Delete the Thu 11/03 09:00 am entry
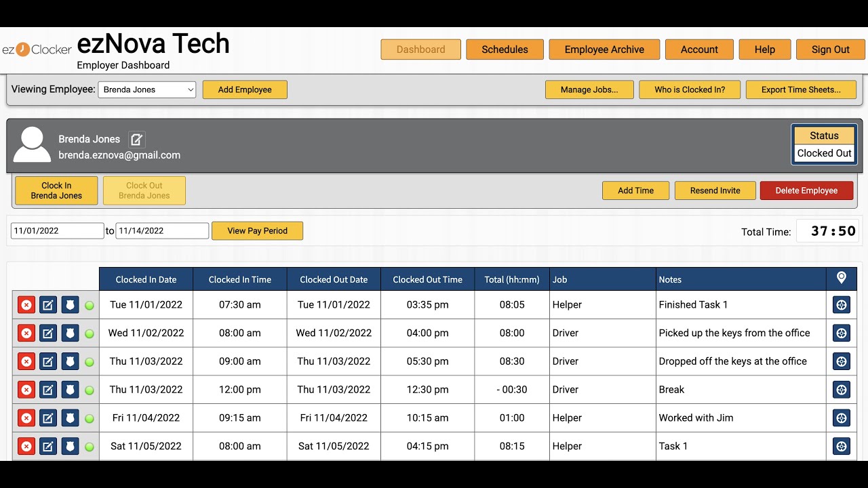The width and height of the screenshot is (868, 488). pyautogui.click(x=26, y=361)
